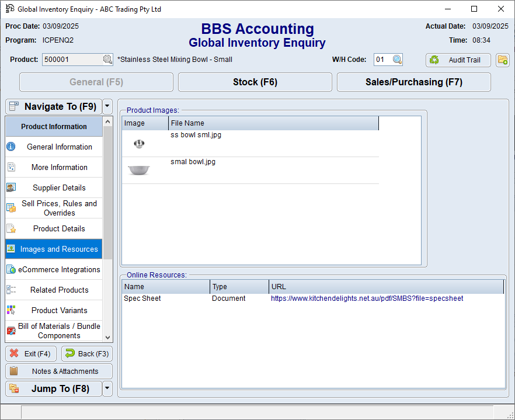This screenshot has width=515, height=420.
Task: Click the folder icon beside Audit Trail
Action: (502, 60)
